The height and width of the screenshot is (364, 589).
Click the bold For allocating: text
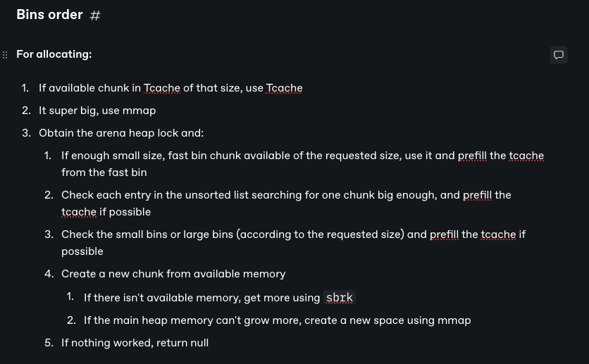tap(54, 54)
